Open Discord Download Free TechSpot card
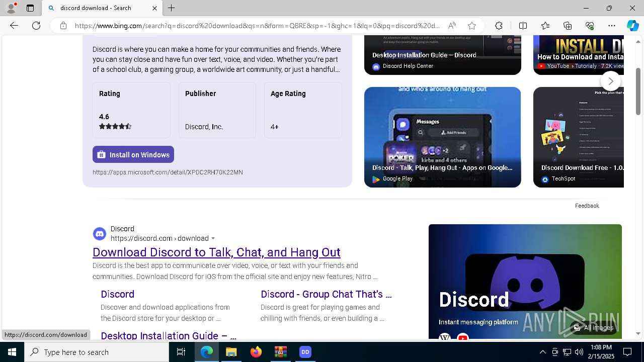The width and height of the screenshot is (644, 362). [579, 137]
